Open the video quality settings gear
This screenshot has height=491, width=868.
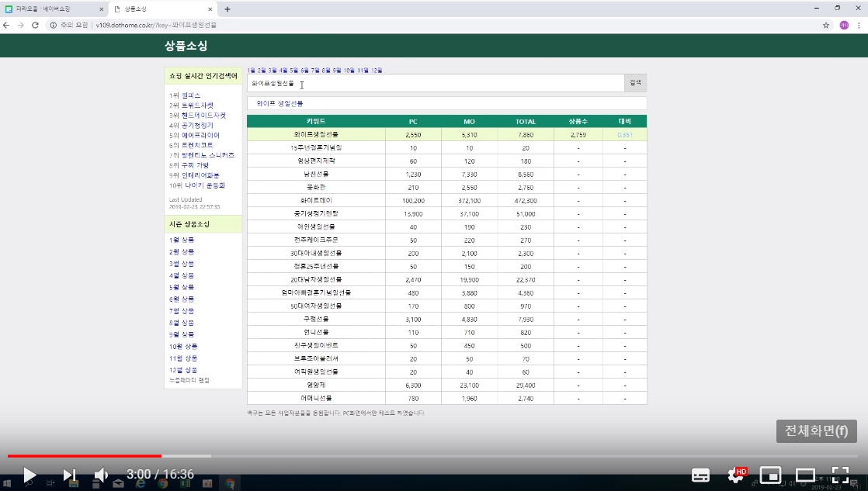coord(734,475)
